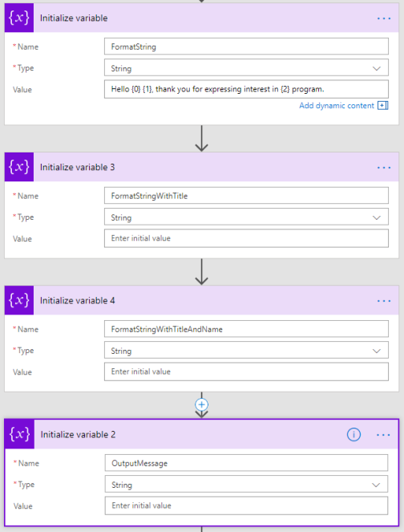The image size is (404, 532).
Task: Insert a step with the plus connector
Action: pyautogui.click(x=202, y=404)
